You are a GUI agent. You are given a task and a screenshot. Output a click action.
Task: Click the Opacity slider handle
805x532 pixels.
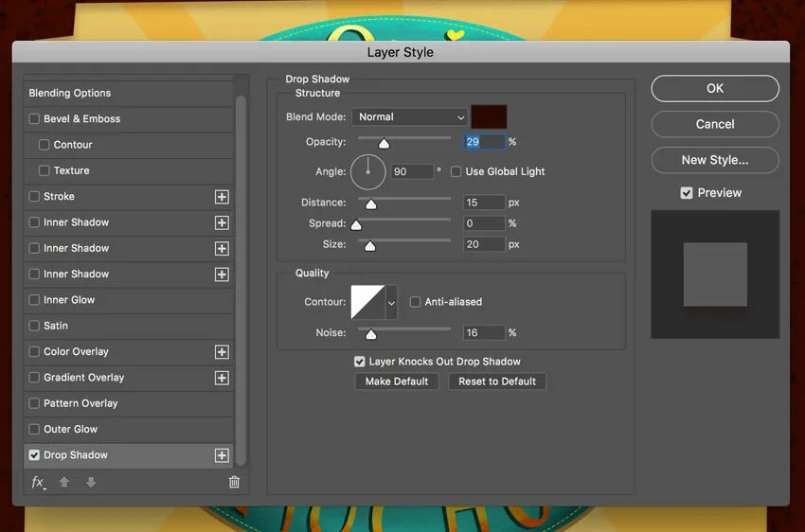[384, 144]
